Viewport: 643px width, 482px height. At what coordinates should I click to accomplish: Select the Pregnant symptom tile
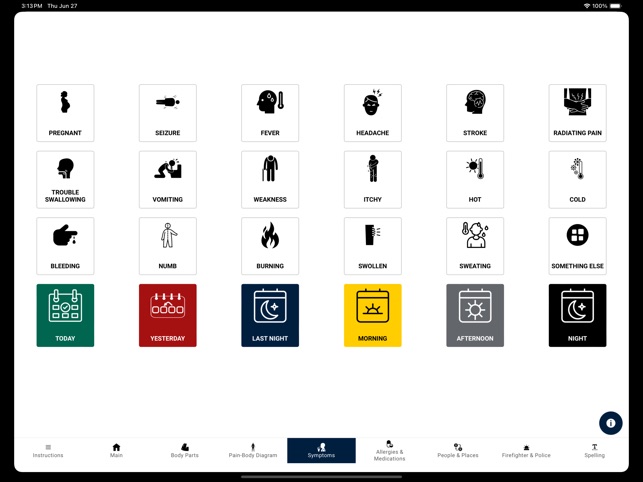65,113
